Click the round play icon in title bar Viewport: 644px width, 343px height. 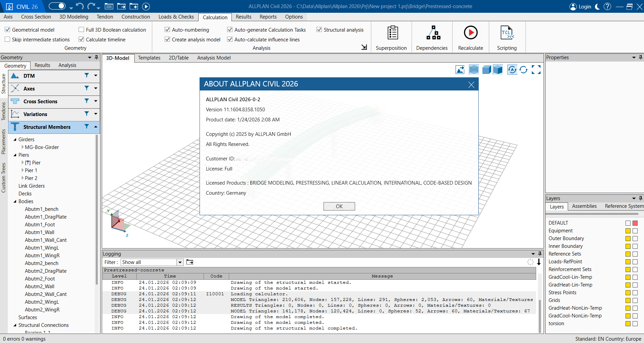click(x=146, y=6)
